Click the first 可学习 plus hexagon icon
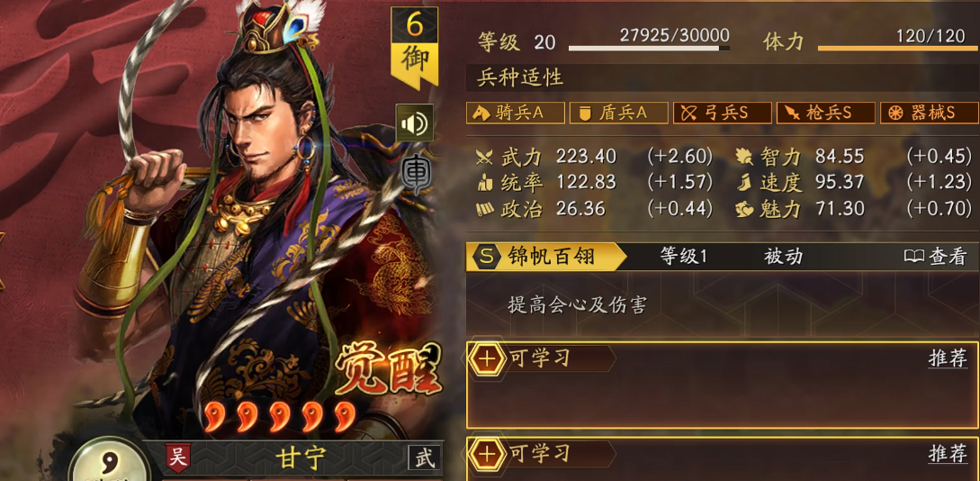The width and height of the screenshot is (980, 481). 488,359
